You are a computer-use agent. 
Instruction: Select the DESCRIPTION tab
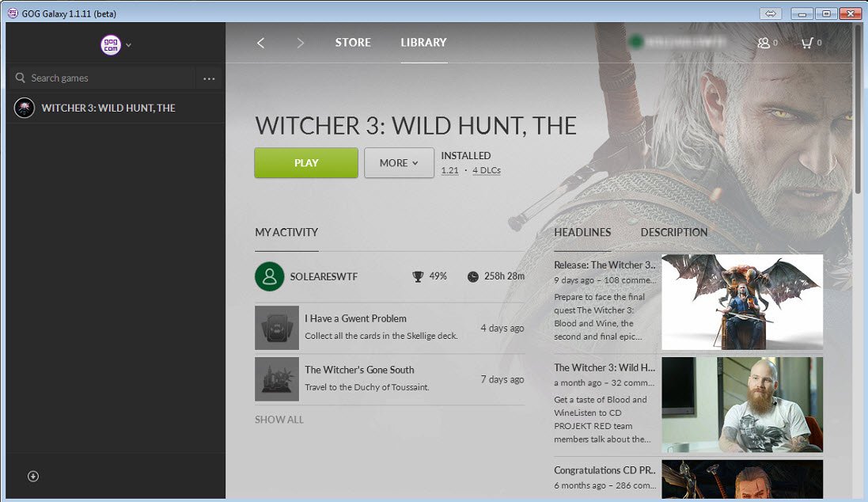(x=673, y=232)
